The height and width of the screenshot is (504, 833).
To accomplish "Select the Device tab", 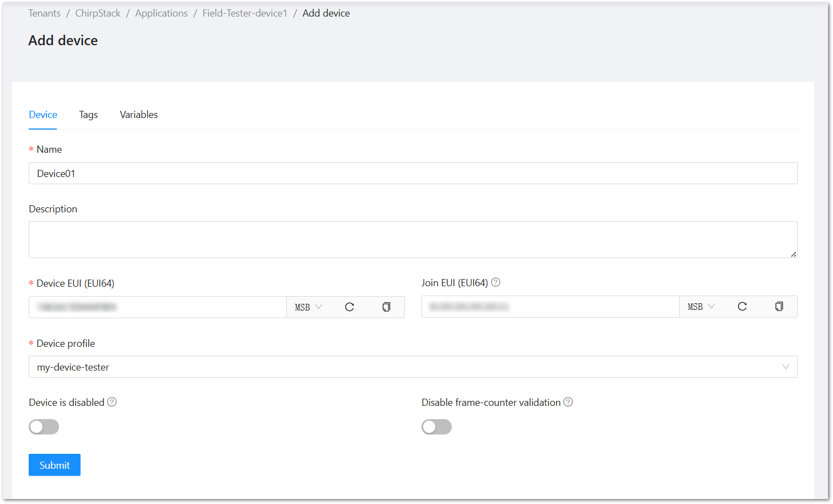I will pyautogui.click(x=42, y=115).
